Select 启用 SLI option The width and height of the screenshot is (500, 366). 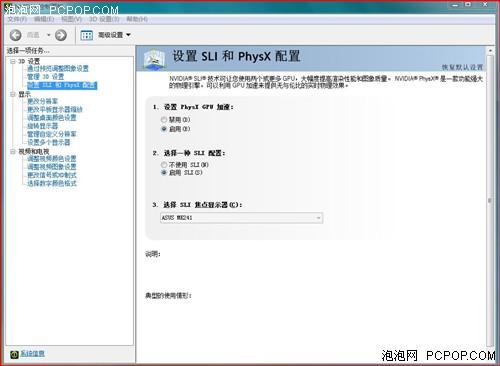click(164, 173)
